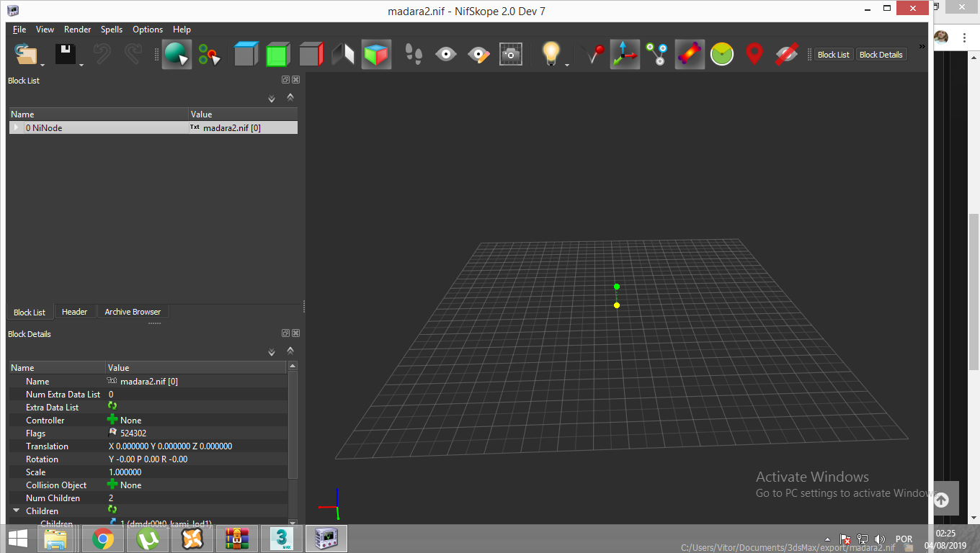Expand the 0 NiNode tree row

[16, 127]
